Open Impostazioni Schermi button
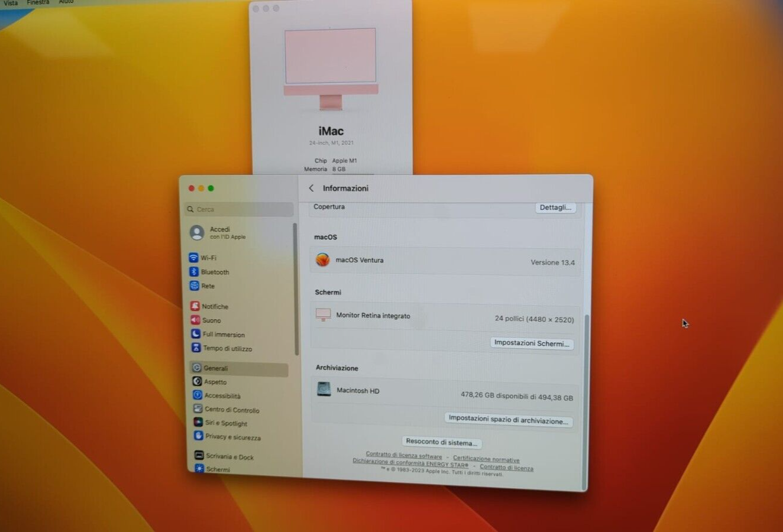Screen dimensions: 783x532 [x=532, y=343]
